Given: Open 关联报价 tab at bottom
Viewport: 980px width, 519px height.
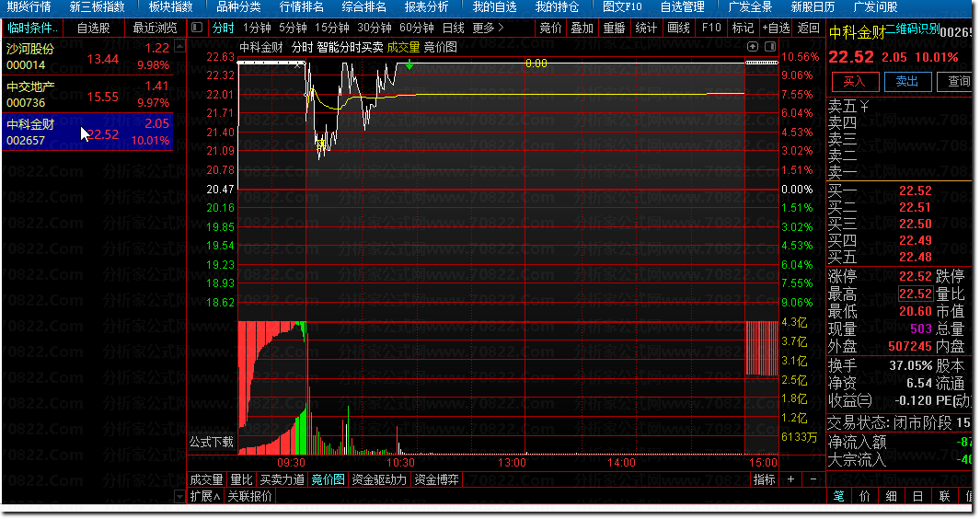Looking at the screenshot, I should (x=249, y=497).
